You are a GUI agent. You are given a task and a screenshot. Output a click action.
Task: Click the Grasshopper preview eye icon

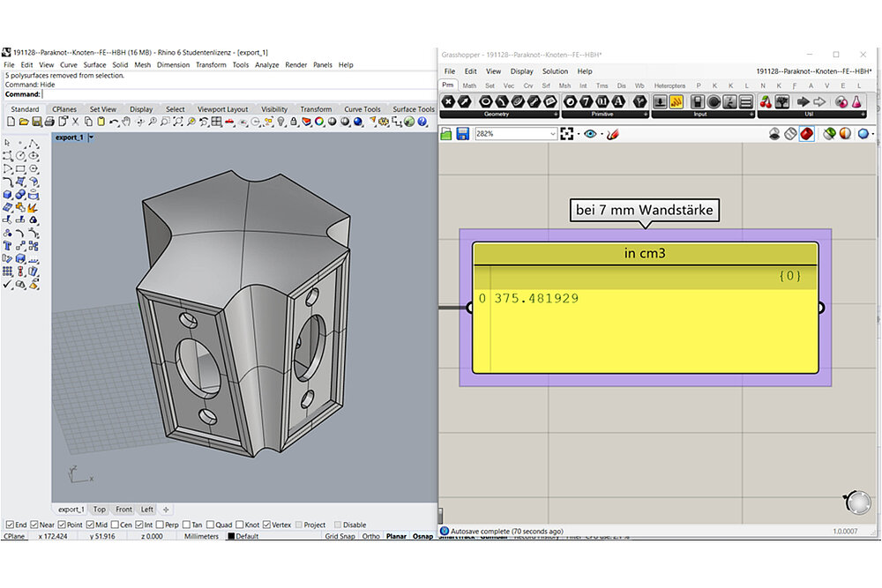tap(590, 134)
